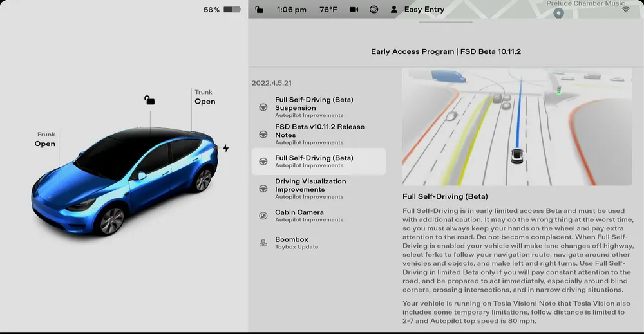Tap the toybox icon beside Boombox

[x=263, y=243]
